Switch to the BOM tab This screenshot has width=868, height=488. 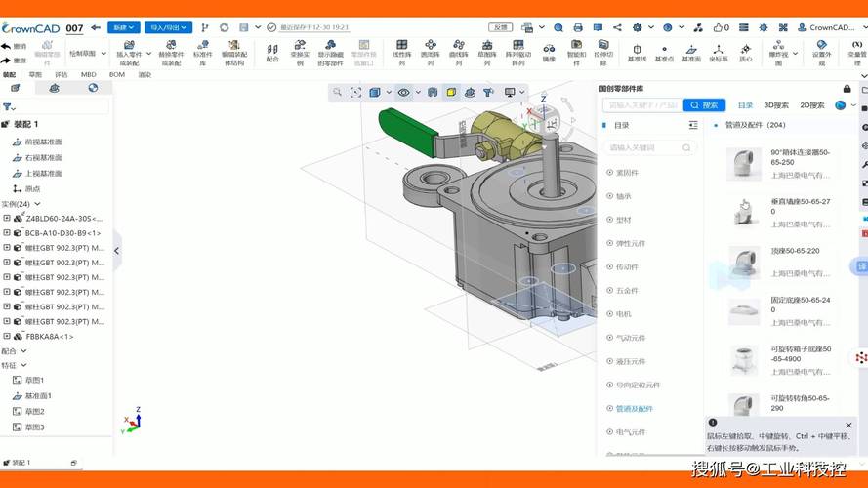point(117,75)
